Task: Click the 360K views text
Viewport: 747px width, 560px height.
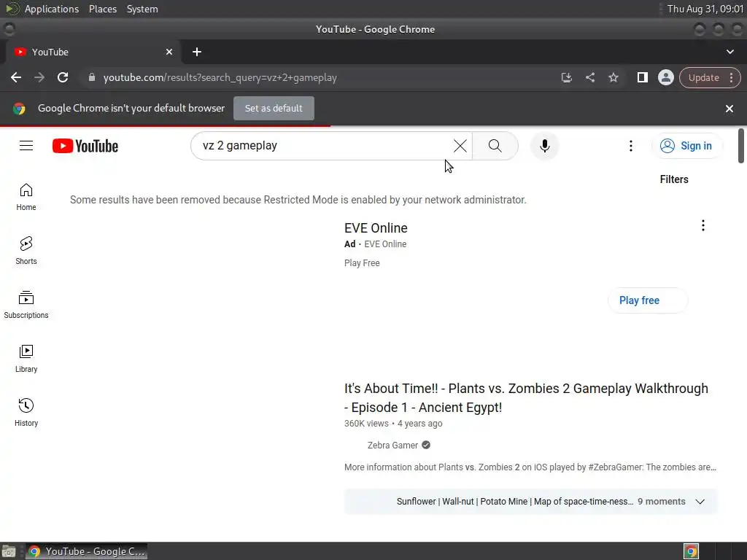Action: click(366, 424)
